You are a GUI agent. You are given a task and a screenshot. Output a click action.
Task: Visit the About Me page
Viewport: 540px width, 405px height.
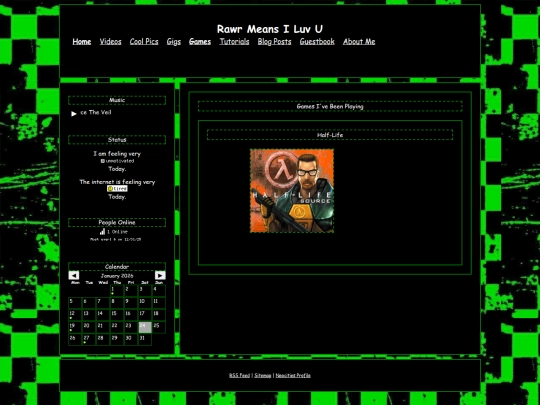(359, 42)
